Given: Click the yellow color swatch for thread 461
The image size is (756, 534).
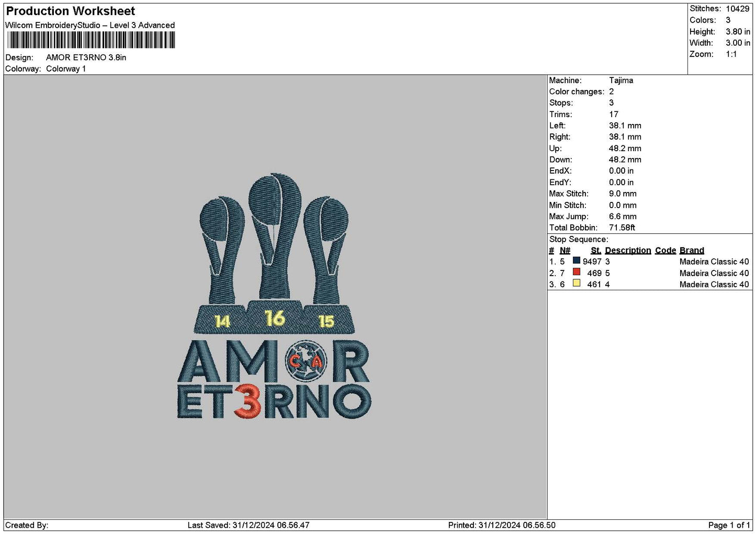Looking at the screenshot, I should 577,283.
